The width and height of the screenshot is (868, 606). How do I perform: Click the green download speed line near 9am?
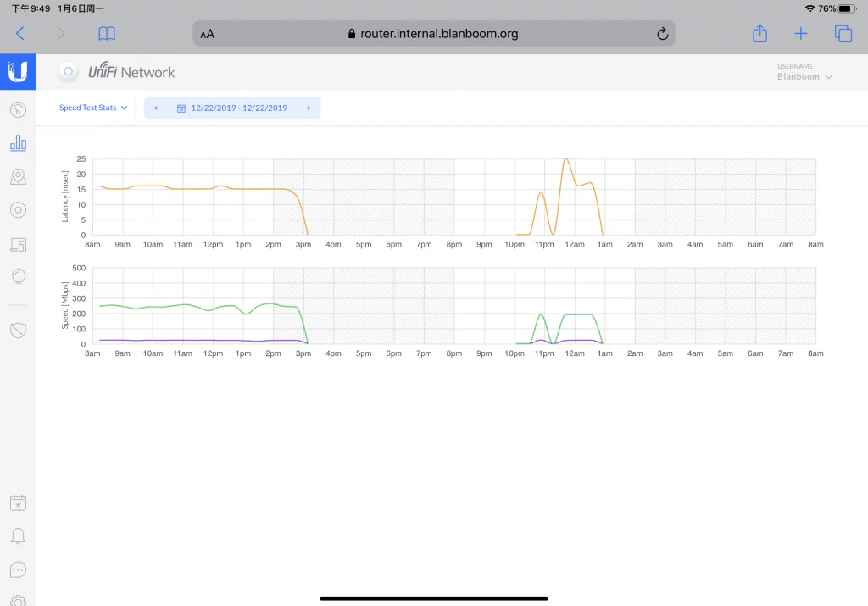[x=122, y=305]
